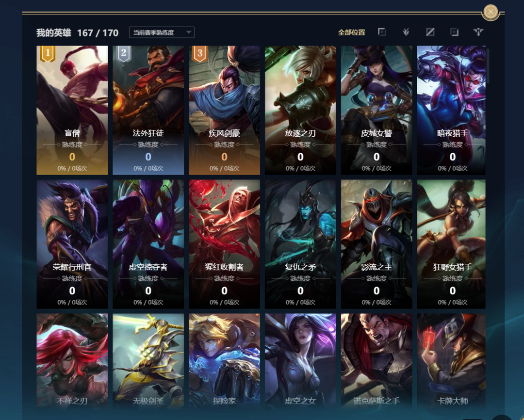The width and height of the screenshot is (524, 420).
Task: Close the champion list panel
Action: (491, 12)
